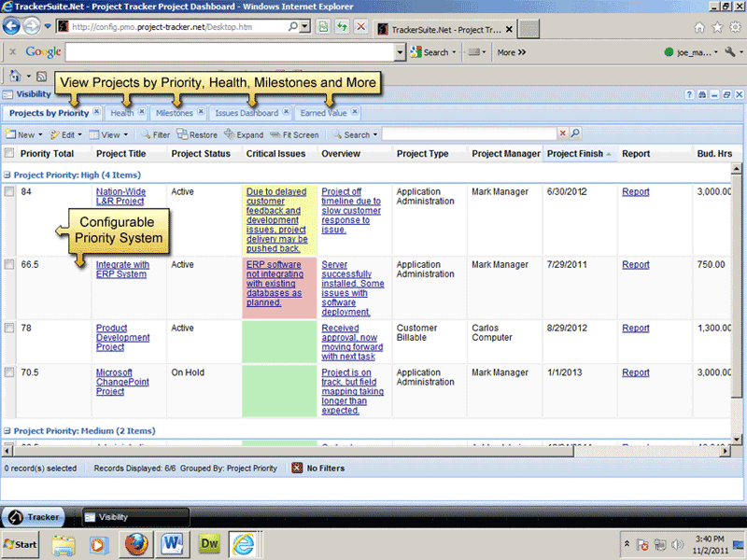Click the system tray volume speaker icon
This screenshot has height=560, width=747.
pyautogui.click(x=676, y=544)
